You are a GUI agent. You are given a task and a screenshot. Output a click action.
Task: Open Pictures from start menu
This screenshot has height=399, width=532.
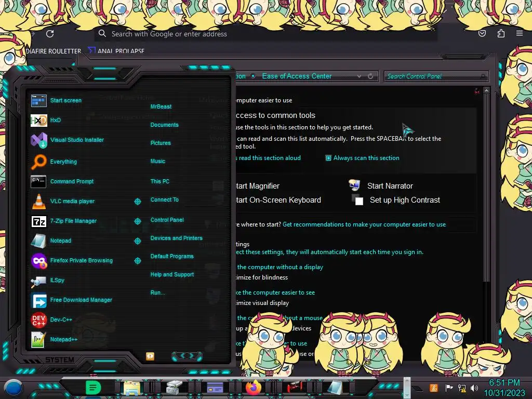pyautogui.click(x=161, y=143)
